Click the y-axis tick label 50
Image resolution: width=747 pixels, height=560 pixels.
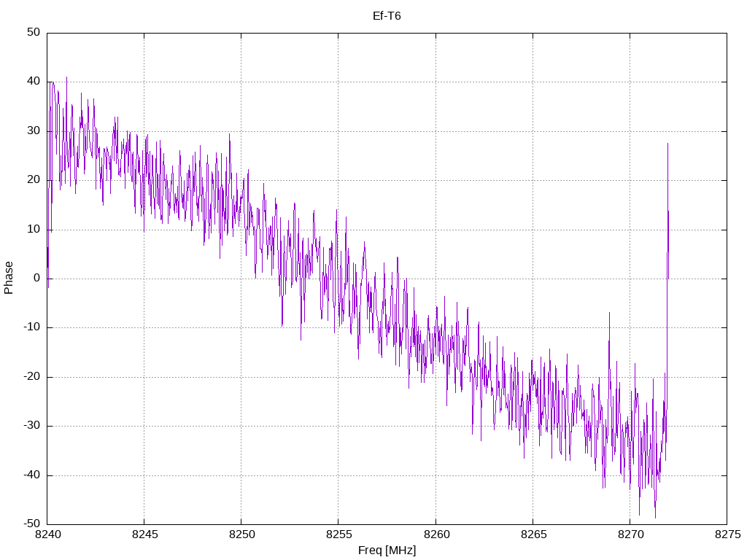[x=34, y=32]
